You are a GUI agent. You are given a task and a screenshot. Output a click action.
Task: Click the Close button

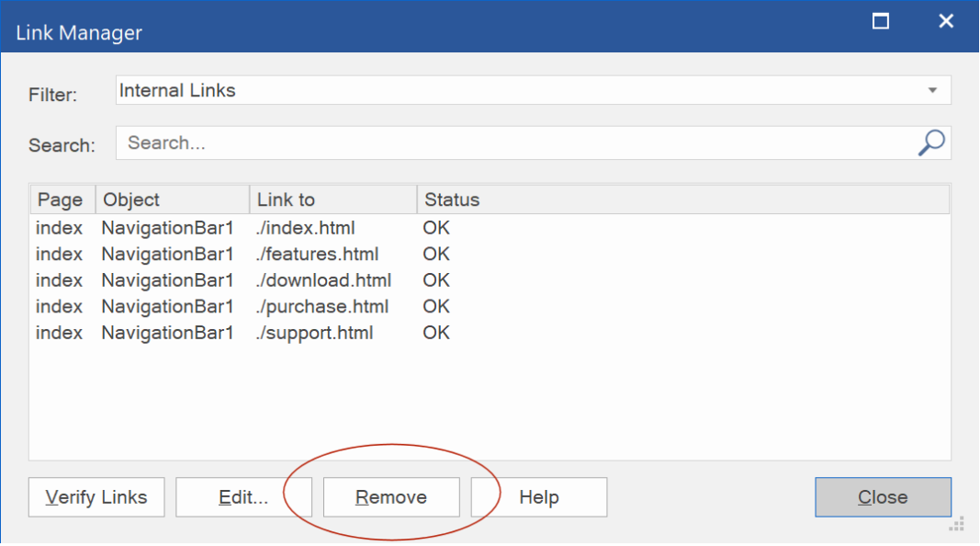(884, 497)
